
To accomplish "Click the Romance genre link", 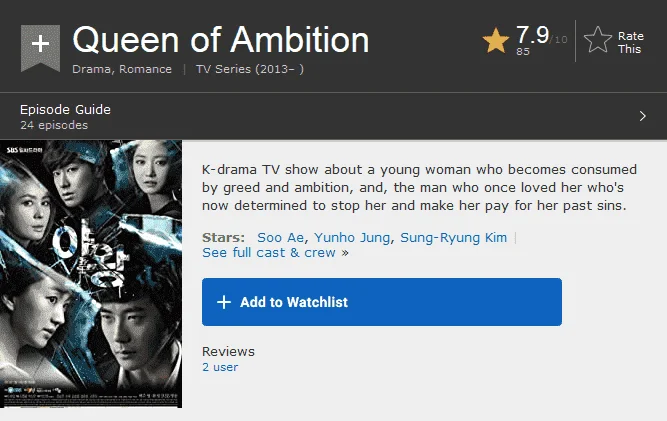I will pos(145,69).
